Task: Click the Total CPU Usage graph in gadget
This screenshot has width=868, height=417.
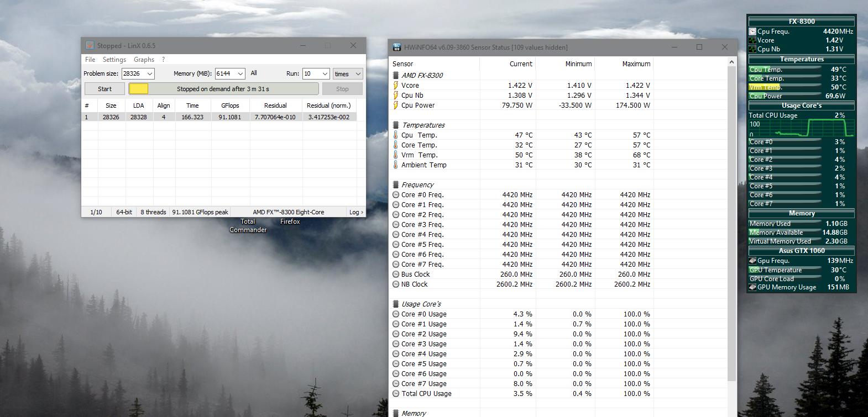Action: (x=802, y=128)
